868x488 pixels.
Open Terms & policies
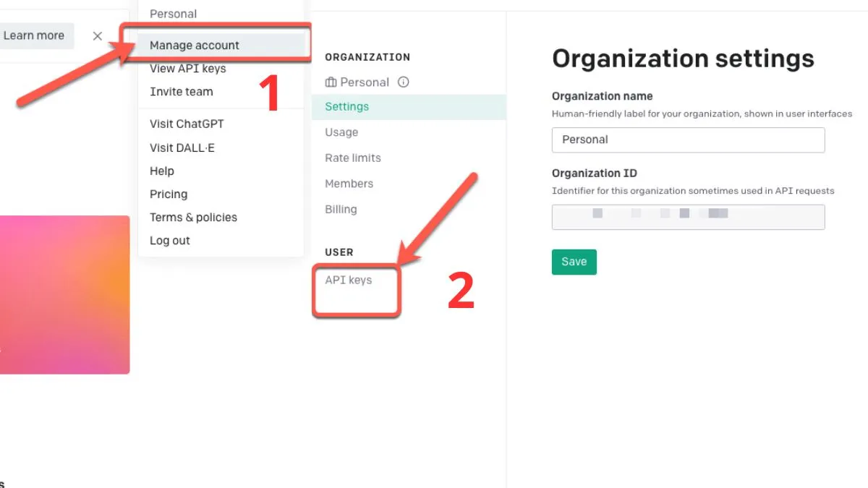point(192,217)
